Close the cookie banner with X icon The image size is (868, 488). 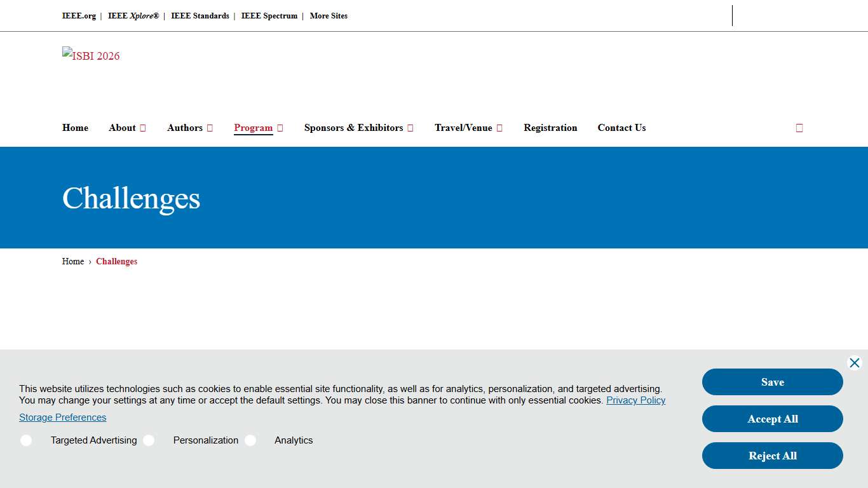pyautogui.click(x=854, y=363)
